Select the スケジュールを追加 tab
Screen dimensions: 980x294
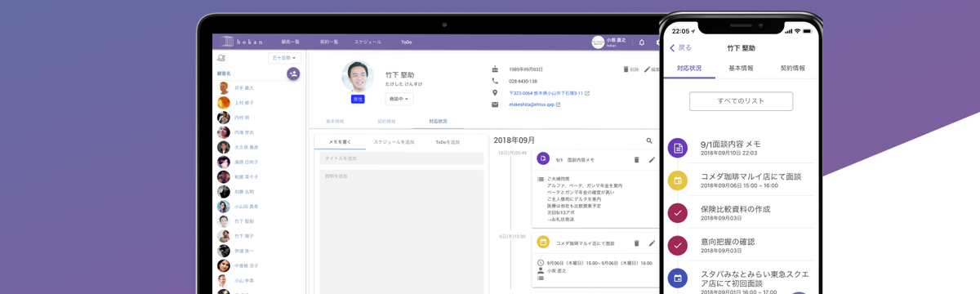394,142
